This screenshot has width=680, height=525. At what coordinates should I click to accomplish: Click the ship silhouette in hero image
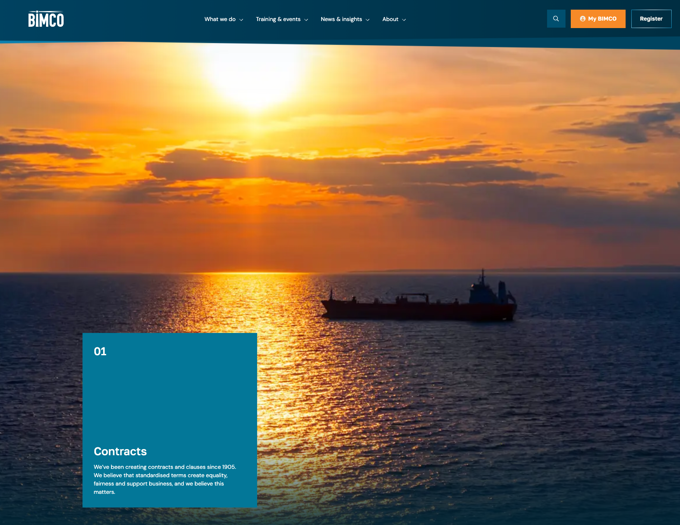420,304
